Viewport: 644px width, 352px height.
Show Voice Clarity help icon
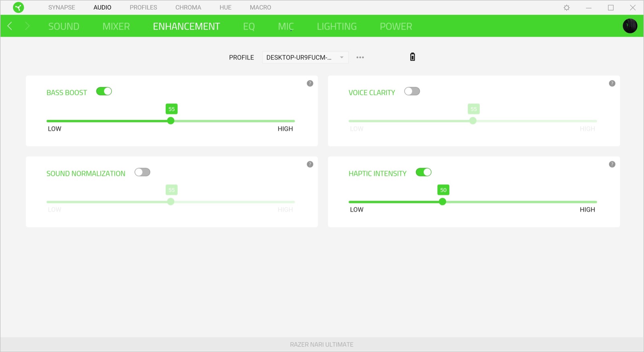point(612,83)
